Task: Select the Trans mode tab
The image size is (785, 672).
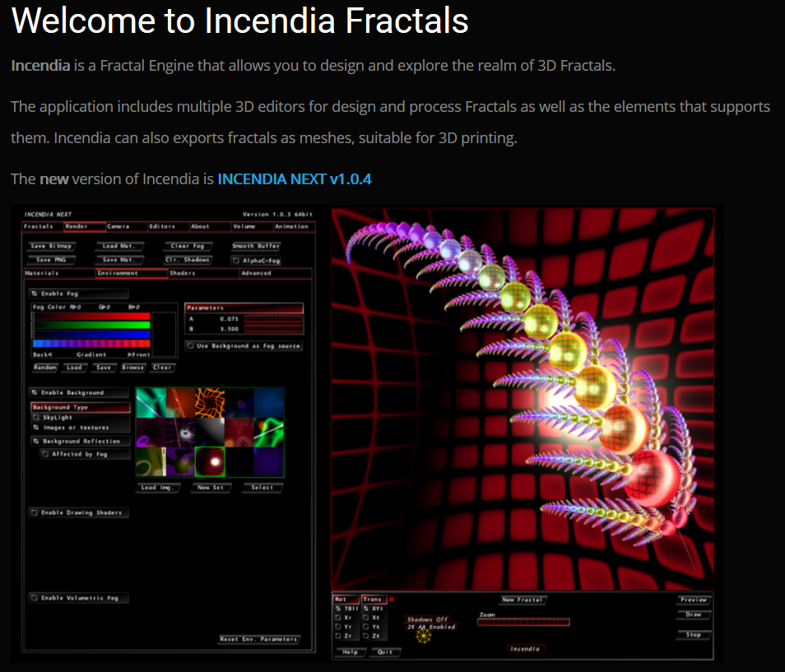Action: 374,599
